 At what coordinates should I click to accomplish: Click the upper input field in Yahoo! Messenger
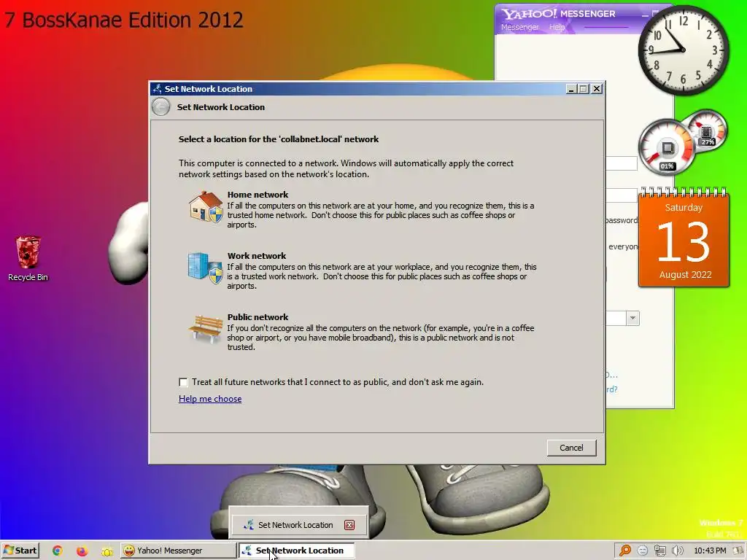pos(622,163)
